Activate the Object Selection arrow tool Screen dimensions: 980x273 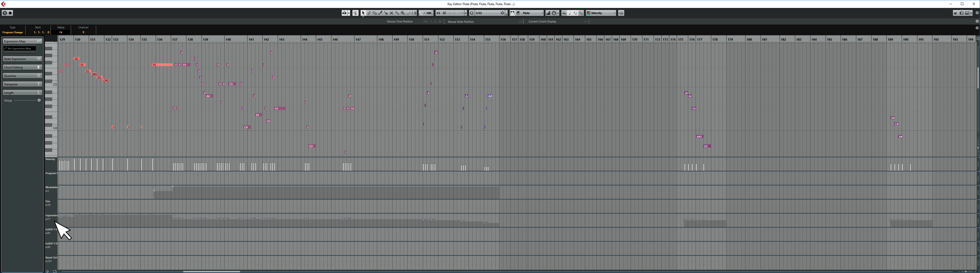[x=363, y=13]
